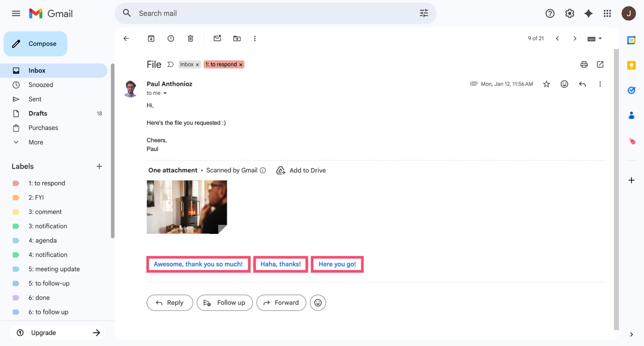Star the message from Paul Anthonioz
Image resolution: width=644 pixels, height=346 pixels.
[546, 84]
